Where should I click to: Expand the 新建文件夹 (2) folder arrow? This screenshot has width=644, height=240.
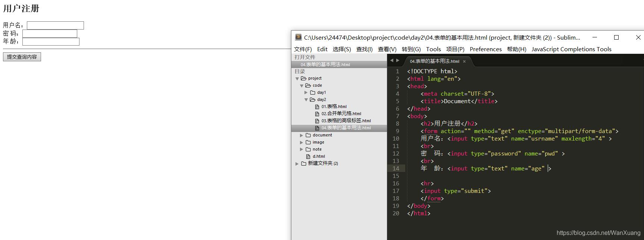[x=297, y=164]
